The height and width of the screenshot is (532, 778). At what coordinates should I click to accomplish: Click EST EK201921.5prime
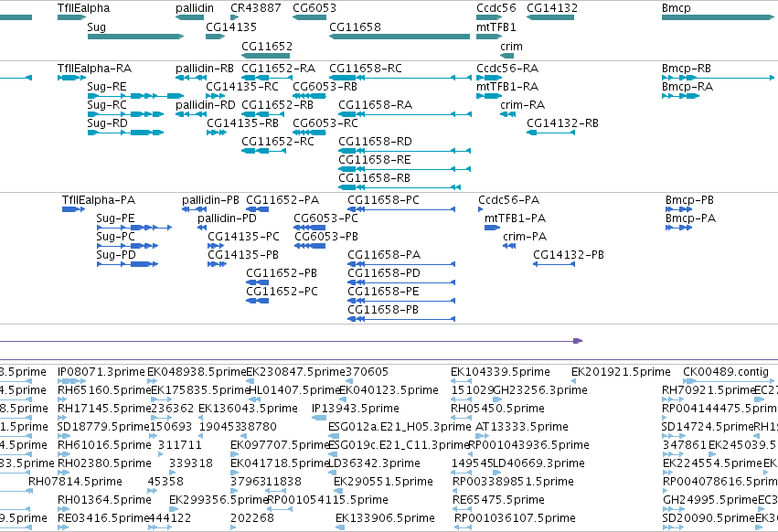(x=574, y=381)
